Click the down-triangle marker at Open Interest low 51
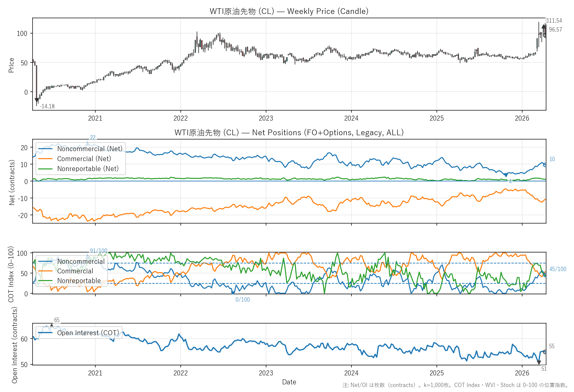The width and height of the screenshot is (574, 392). point(539,363)
